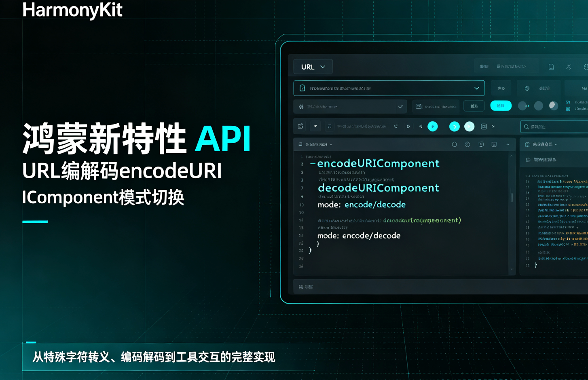
Task: Click the screen icon beside the outlined button
Action: coord(419,106)
